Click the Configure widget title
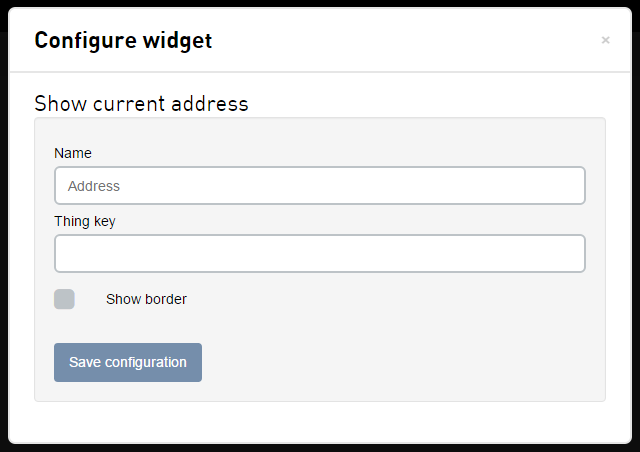 coord(123,41)
